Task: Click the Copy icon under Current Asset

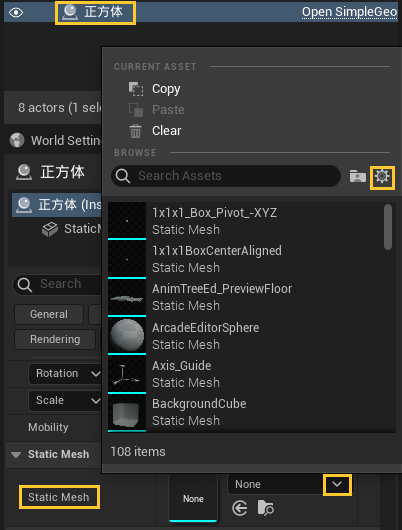Action: pyautogui.click(x=136, y=89)
